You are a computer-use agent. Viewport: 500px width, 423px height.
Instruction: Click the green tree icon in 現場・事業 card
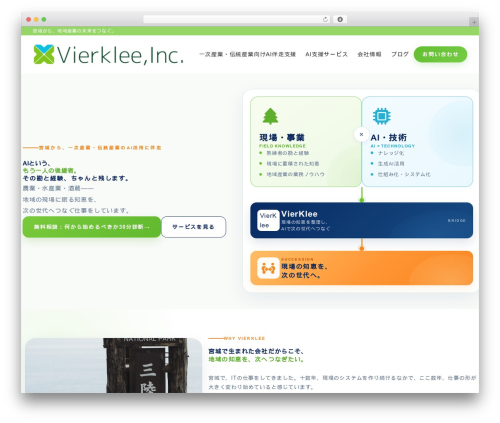click(270, 116)
